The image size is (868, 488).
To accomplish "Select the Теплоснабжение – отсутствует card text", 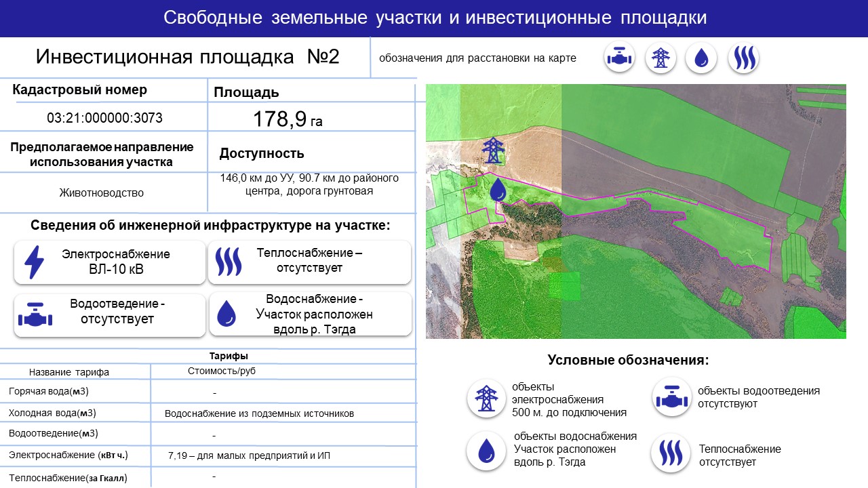I will [309, 260].
